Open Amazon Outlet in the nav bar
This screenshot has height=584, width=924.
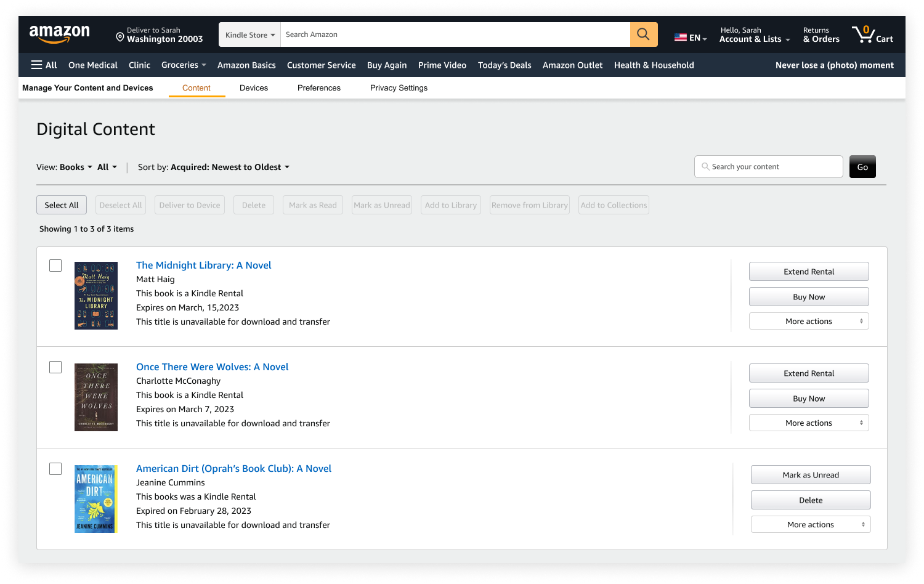point(573,65)
